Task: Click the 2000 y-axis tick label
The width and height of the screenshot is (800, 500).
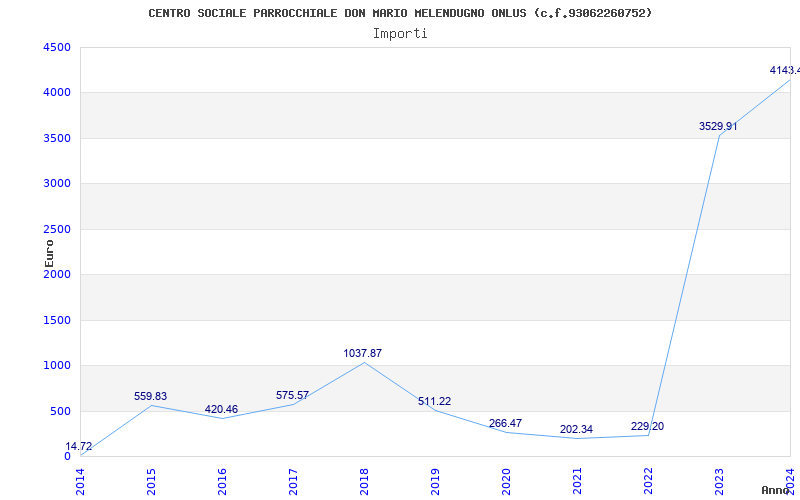Action: click(57, 274)
